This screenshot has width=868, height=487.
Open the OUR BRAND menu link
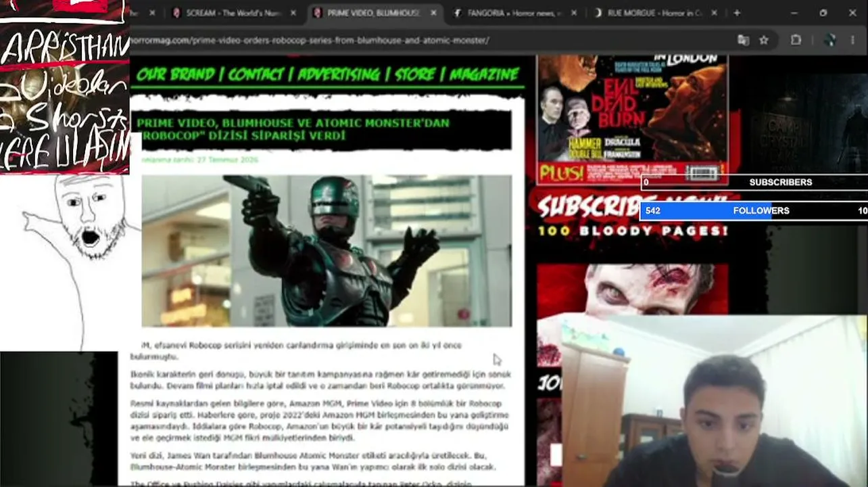176,74
